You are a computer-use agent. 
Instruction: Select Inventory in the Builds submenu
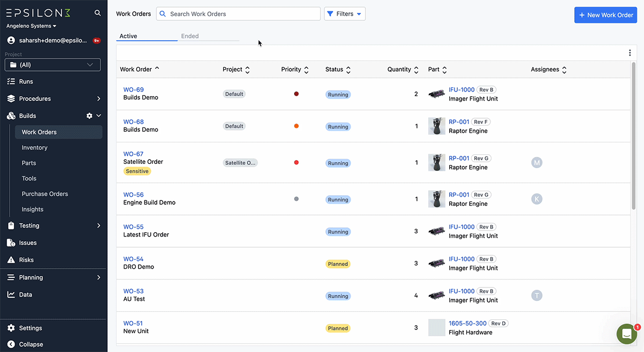pos(34,148)
